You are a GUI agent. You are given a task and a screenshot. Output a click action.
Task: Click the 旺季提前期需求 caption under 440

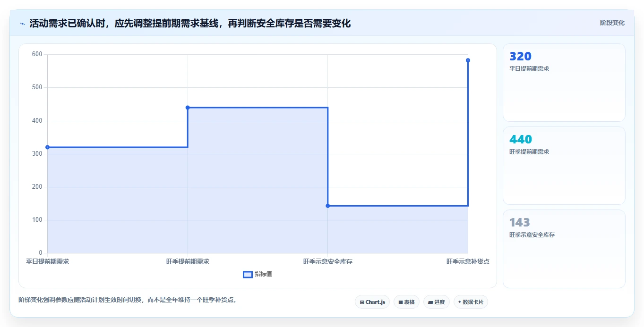(529, 152)
